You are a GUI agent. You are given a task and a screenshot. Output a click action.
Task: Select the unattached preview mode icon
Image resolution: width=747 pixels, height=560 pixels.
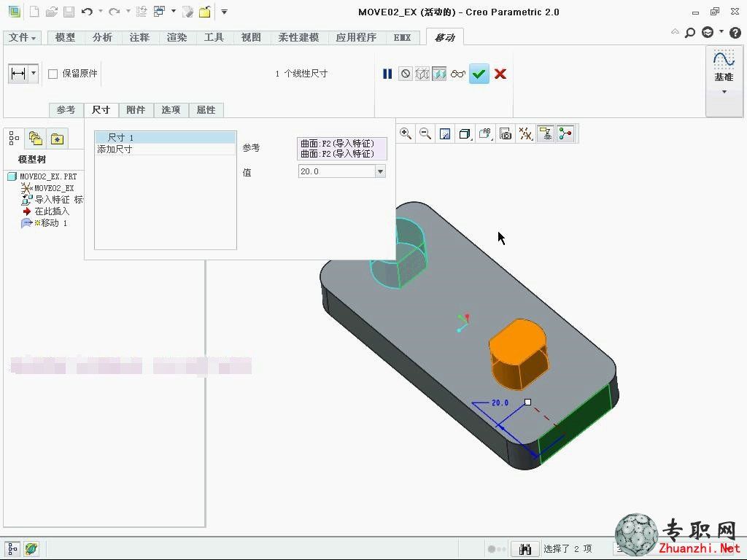pos(422,74)
